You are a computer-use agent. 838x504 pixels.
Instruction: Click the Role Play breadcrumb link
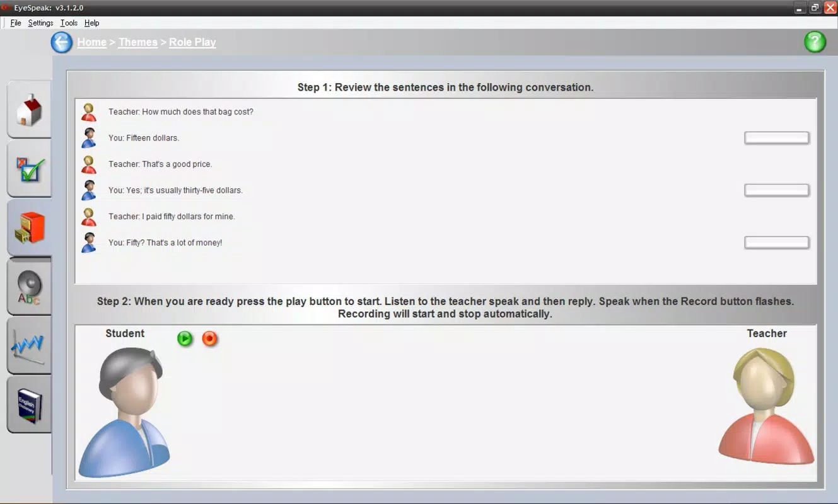click(192, 42)
